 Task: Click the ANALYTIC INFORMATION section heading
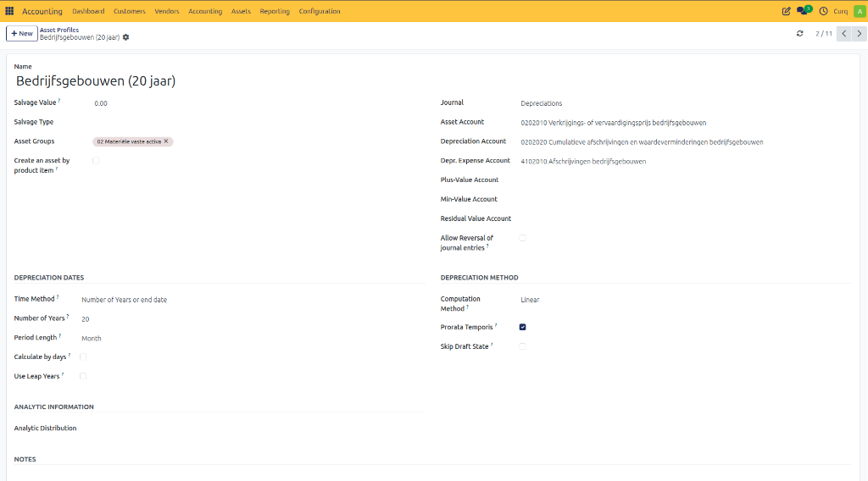(53, 407)
